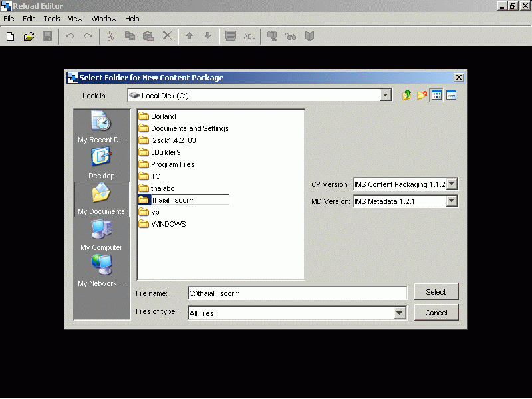Switch to List view toggle

436,96
